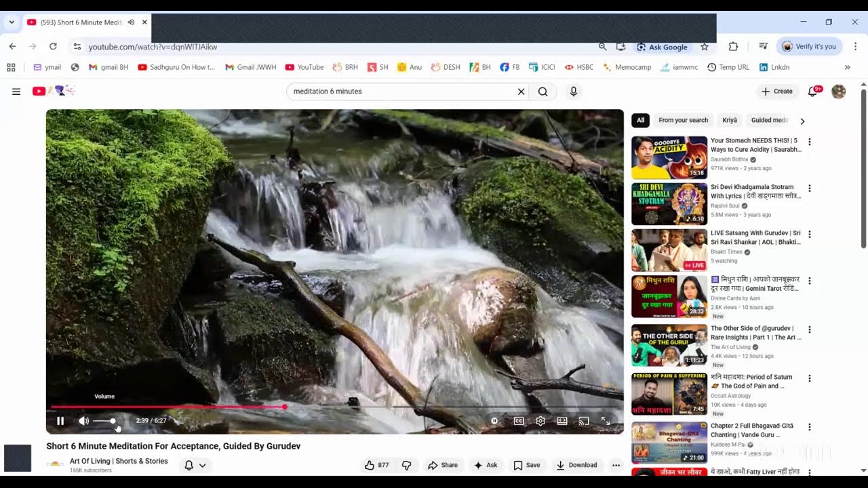Open options for The Other Side of @gurudev
Screen dimensions: 868x488
pos(809,329)
